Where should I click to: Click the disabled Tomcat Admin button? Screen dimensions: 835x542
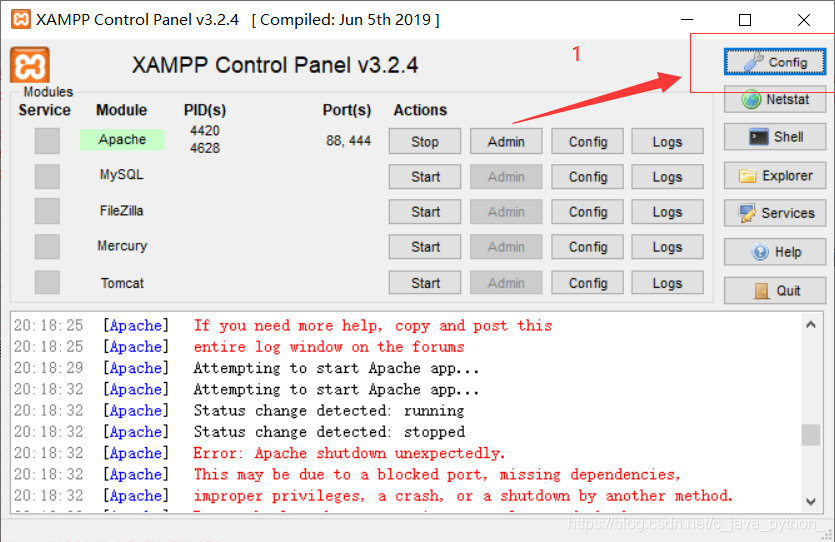[506, 283]
